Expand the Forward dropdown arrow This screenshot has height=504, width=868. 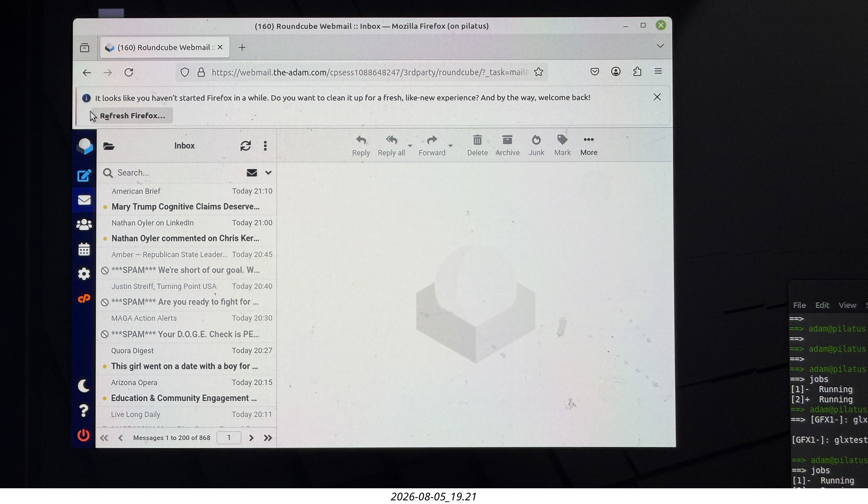(x=450, y=146)
